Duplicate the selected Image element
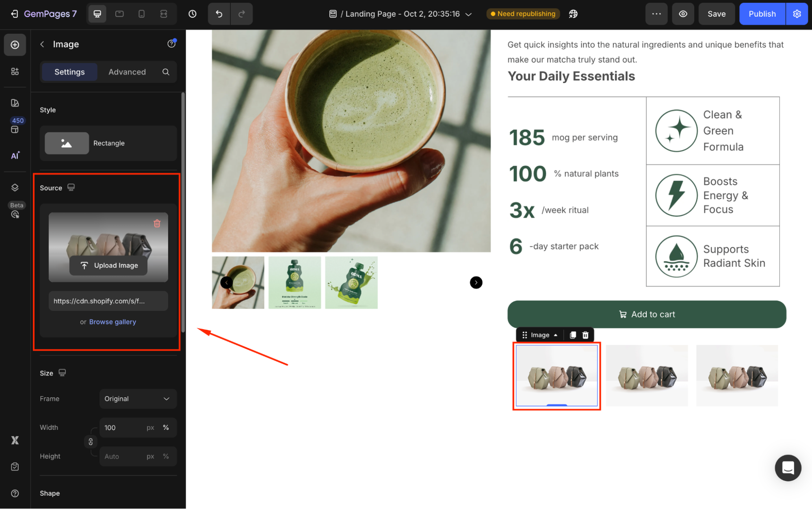Viewport: 812px width, 509px height. [573, 335]
